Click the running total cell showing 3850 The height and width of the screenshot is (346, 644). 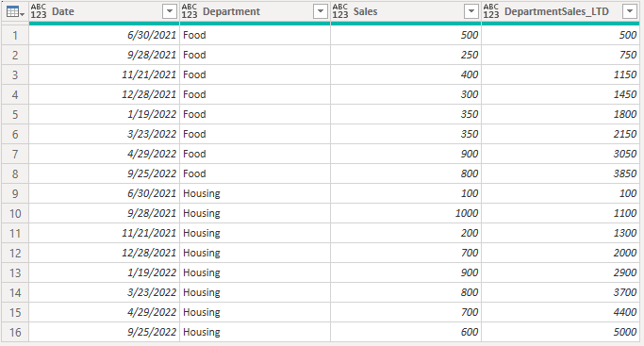tap(561, 173)
